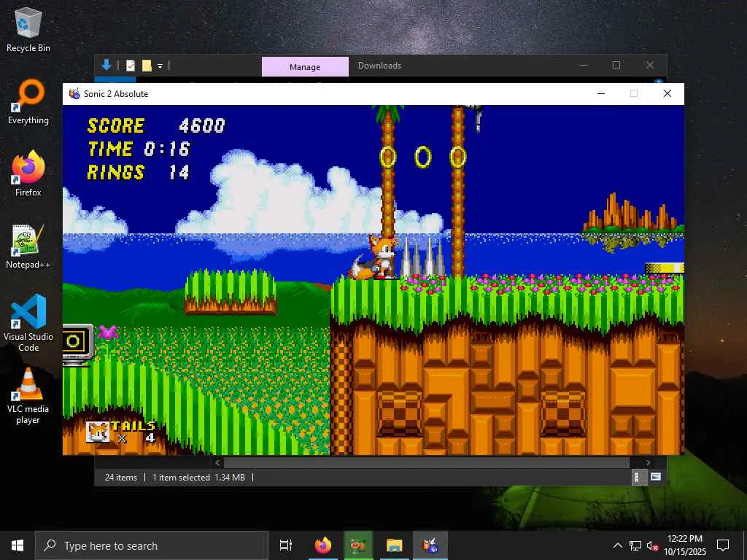Open the Action Center notifications icon
Screen dimensions: 747x560
tap(723, 545)
